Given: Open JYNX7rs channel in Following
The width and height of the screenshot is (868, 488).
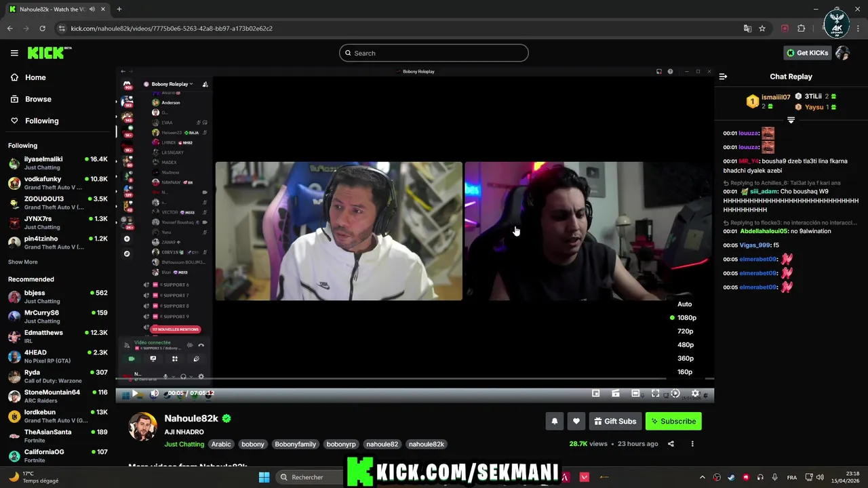Looking at the screenshot, I should click(x=58, y=222).
